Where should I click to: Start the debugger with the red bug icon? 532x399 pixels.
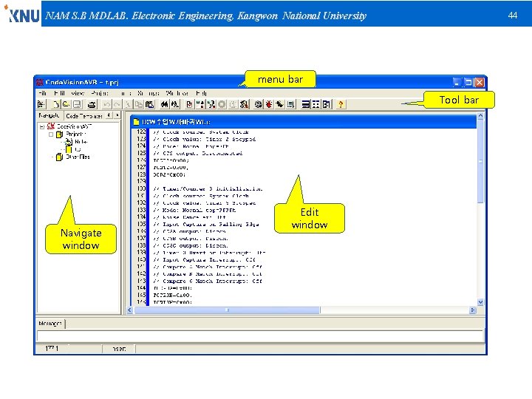pos(269,104)
